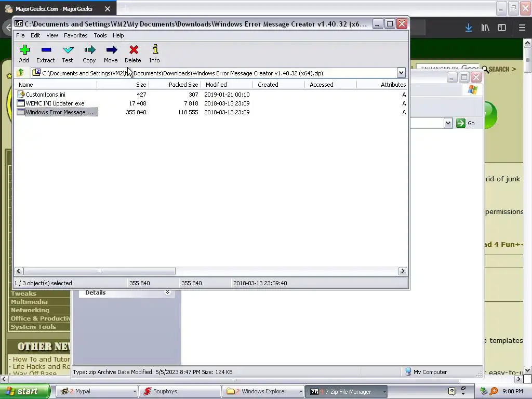This screenshot has width=532, height=399.
Task: Open the browser hamburger menu
Action: [522, 28]
